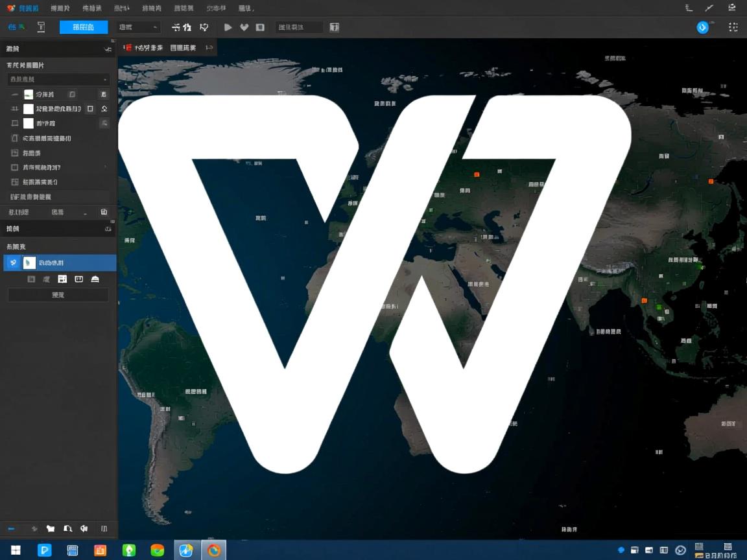This screenshot has width=747, height=560.
Task: Click the white swatch on the second layer row
Action: [29, 109]
